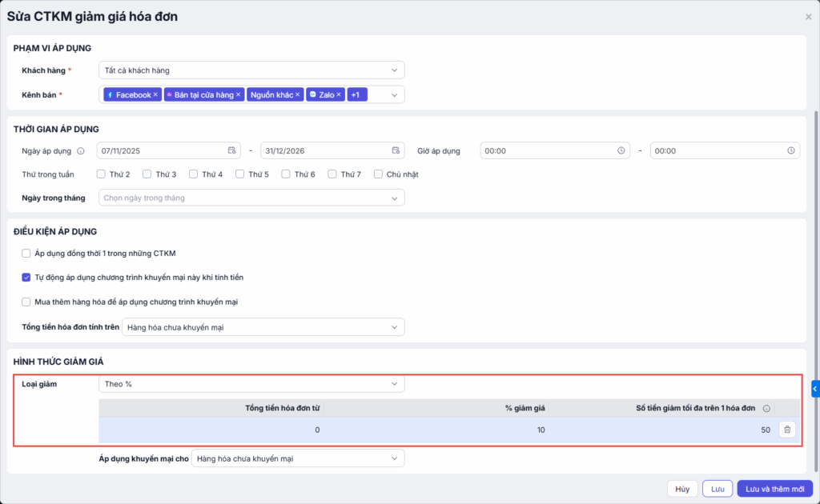Remove the Zalo channel tag
The image size is (820, 504).
tap(339, 95)
